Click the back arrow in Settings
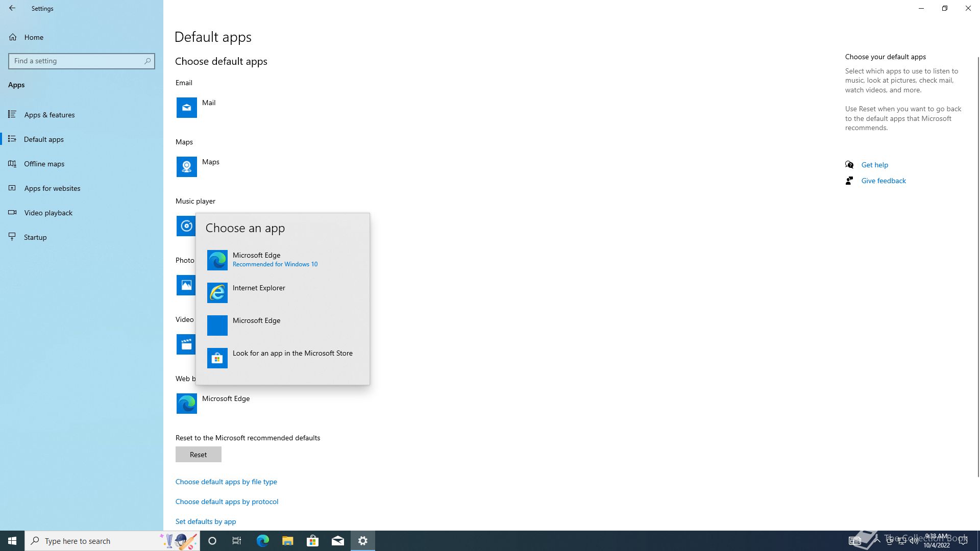The height and width of the screenshot is (551, 980). 12,8
